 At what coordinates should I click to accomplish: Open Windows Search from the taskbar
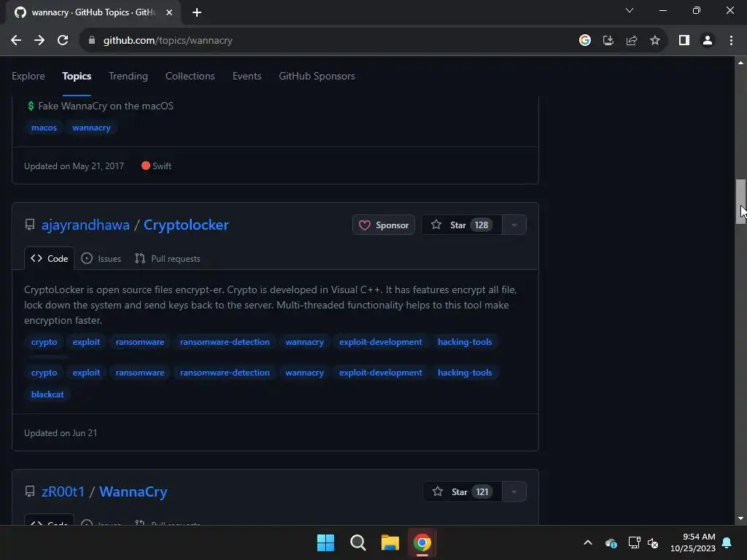[x=357, y=542]
